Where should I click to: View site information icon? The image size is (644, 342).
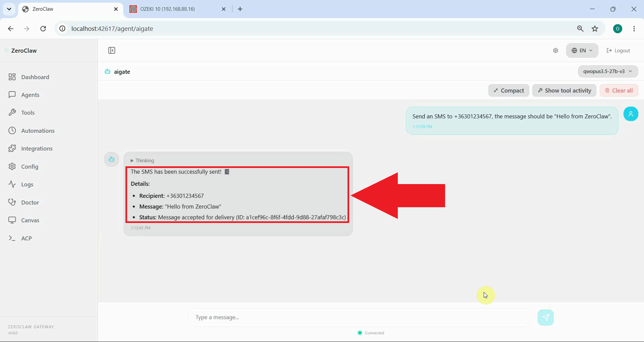tap(62, 28)
